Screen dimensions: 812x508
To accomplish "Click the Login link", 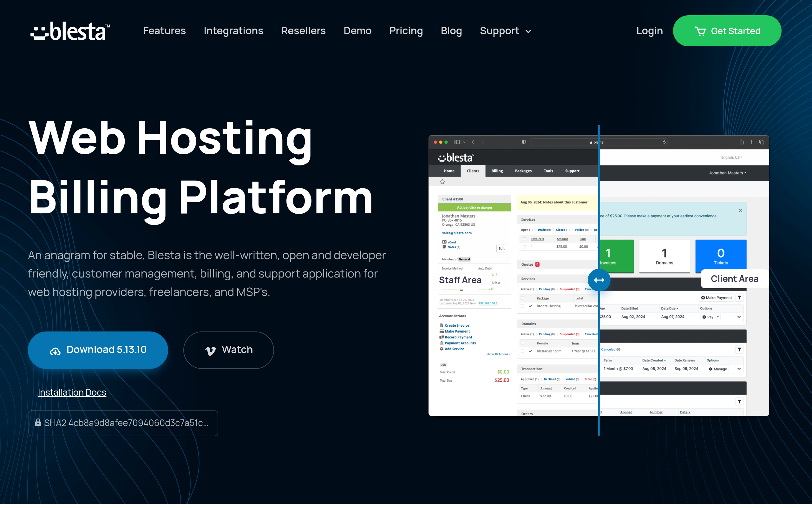I will (650, 31).
